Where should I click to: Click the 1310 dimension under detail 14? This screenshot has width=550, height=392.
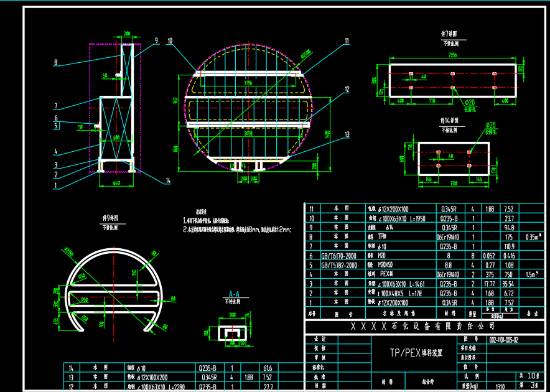point(454,184)
